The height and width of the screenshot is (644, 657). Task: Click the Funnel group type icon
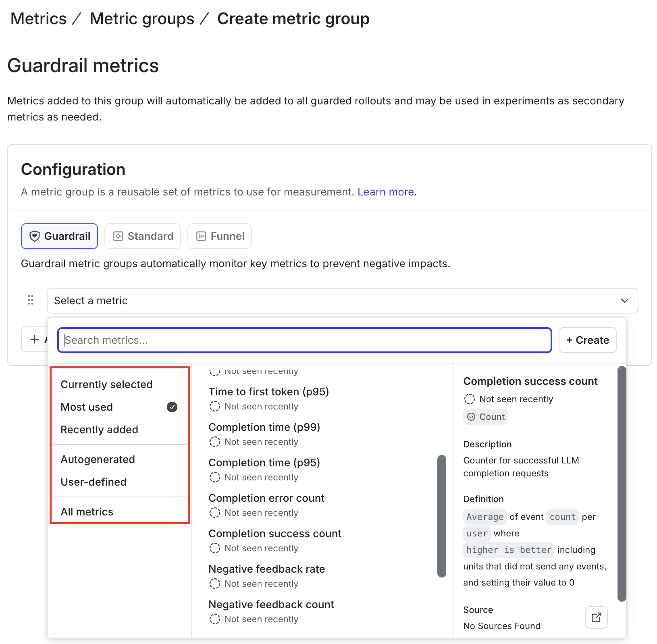(201, 236)
